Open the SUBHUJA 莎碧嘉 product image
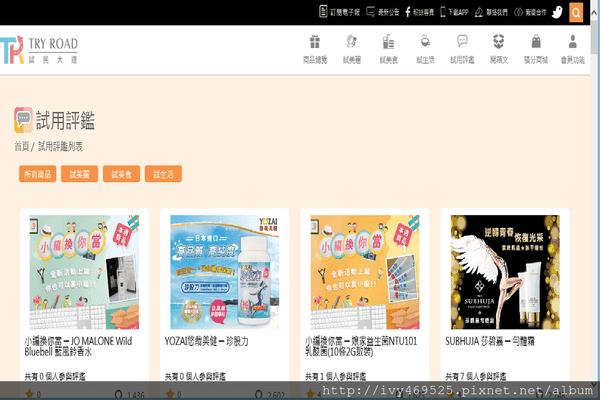This screenshot has width=600, height=400. 505,272
